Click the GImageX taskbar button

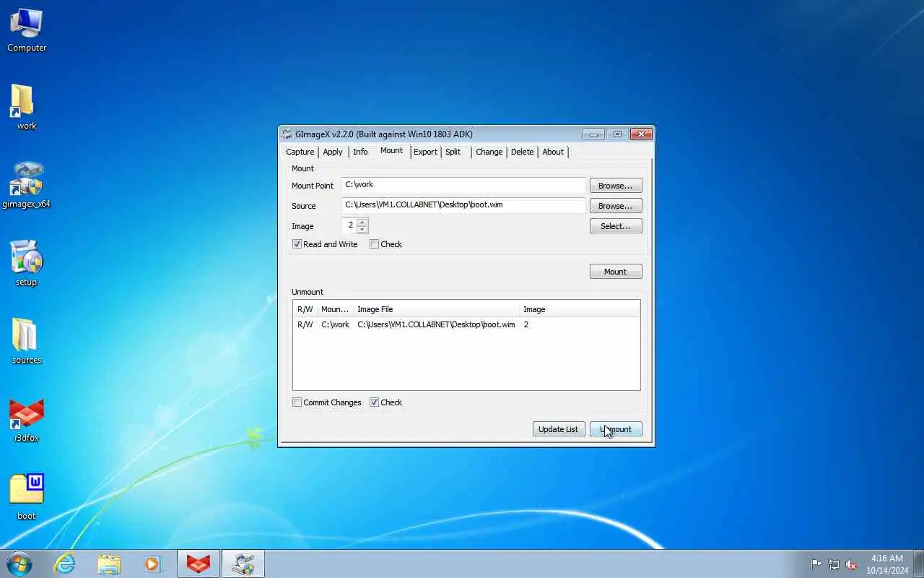[243, 564]
